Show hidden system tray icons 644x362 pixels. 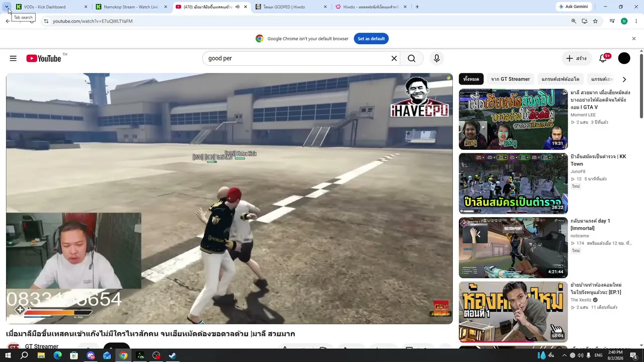[564, 355]
